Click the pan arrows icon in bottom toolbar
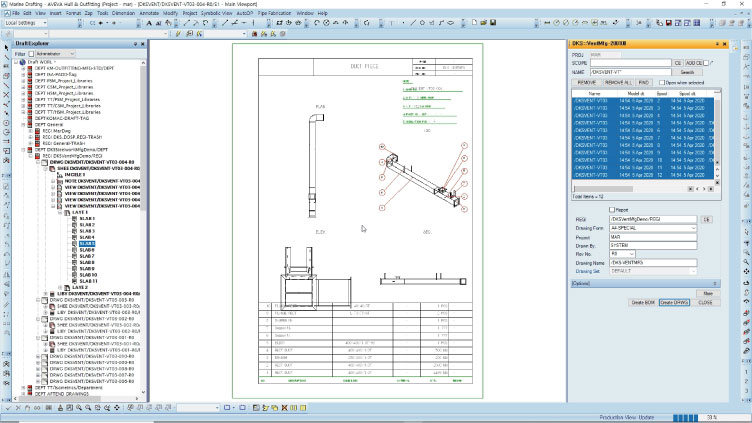Image resolution: width=752 pixels, height=423 pixels. pyautogui.click(x=117, y=408)
